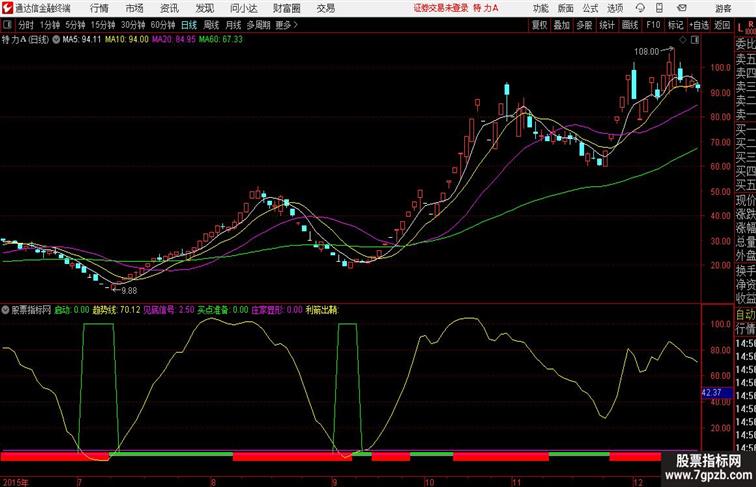The image size is (756, 487).
Task: Click the mobile phone icon
Action: click(659, 8)
